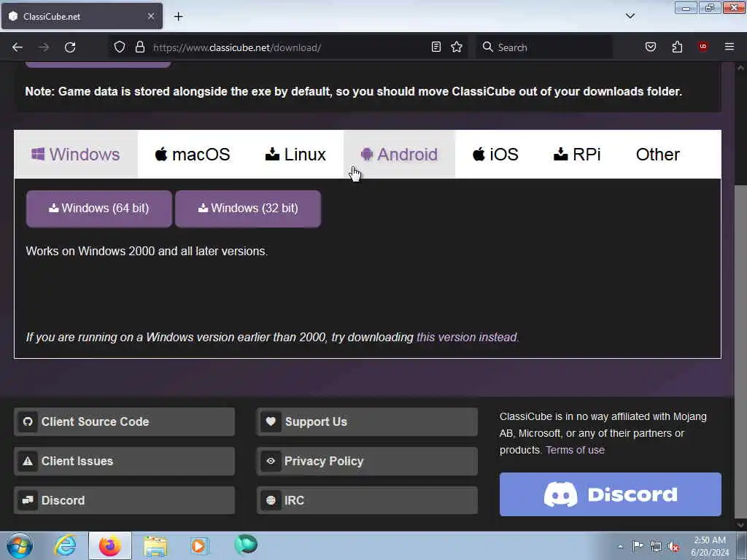List all tabs dropdown arrow
Viewport: 747px width, 560px height.
(630, 16)
